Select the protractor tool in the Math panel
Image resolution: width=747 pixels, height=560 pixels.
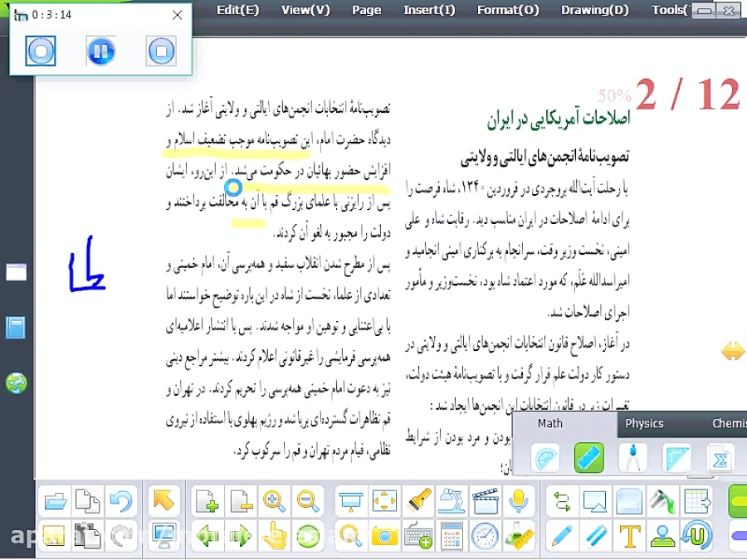point(545,457)
